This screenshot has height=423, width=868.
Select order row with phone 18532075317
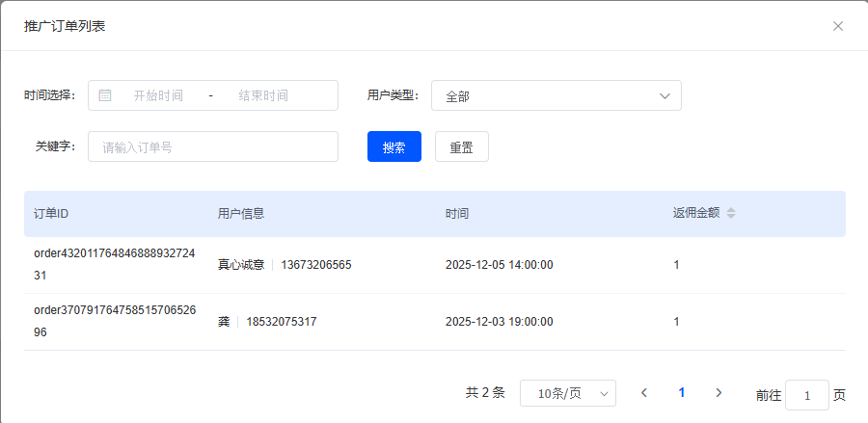[281, 321]
